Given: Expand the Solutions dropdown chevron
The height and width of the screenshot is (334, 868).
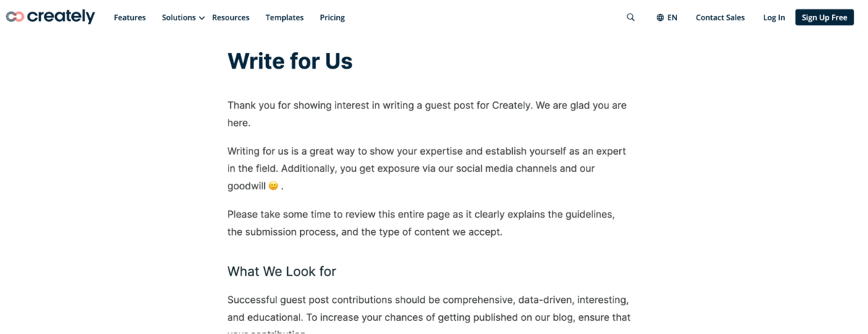Looking at the screenshot, I should click(202, 18).
